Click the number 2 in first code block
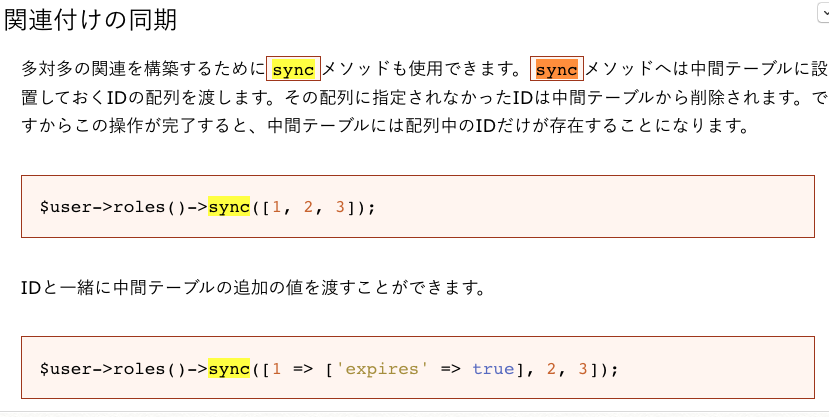The image size is (829, 417). 309,207
